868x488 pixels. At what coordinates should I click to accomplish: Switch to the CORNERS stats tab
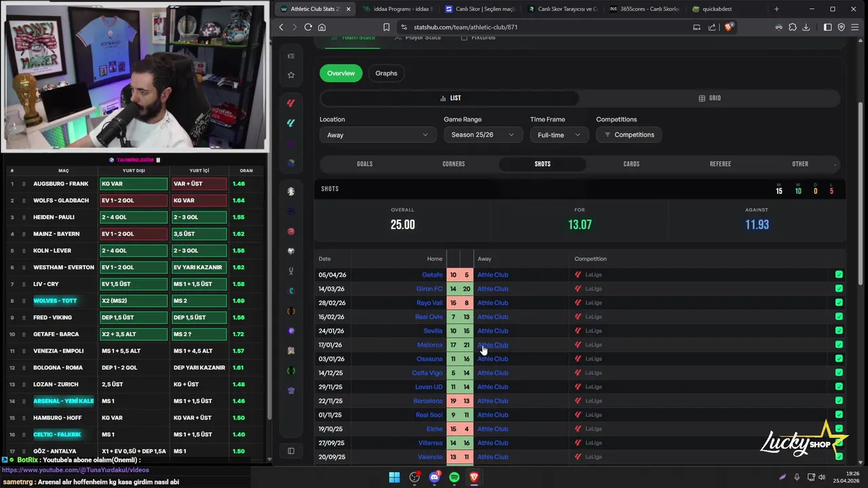(454, 164)
